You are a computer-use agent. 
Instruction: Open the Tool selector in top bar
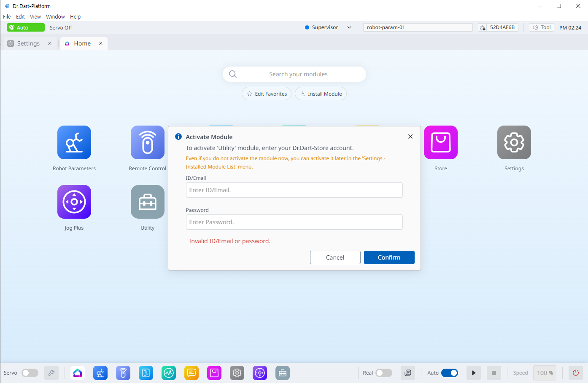(542, 27)
